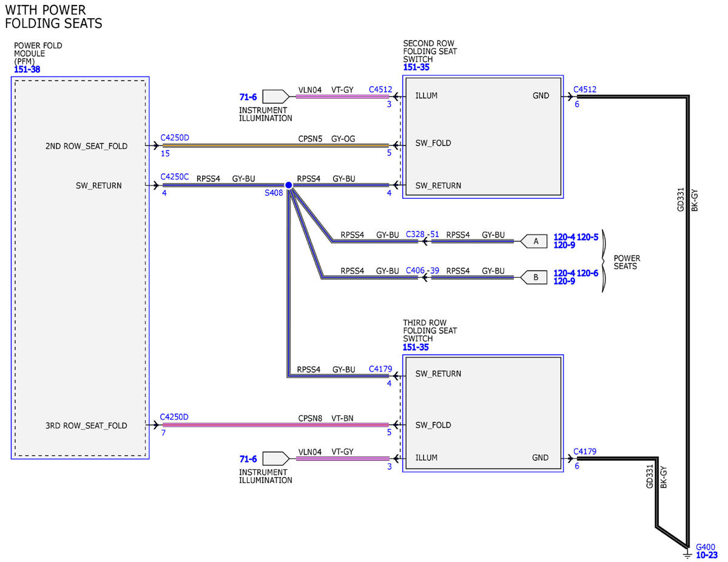Open the 120-6 Power Seats page link
Screen dimensions: 728x562
588,273
